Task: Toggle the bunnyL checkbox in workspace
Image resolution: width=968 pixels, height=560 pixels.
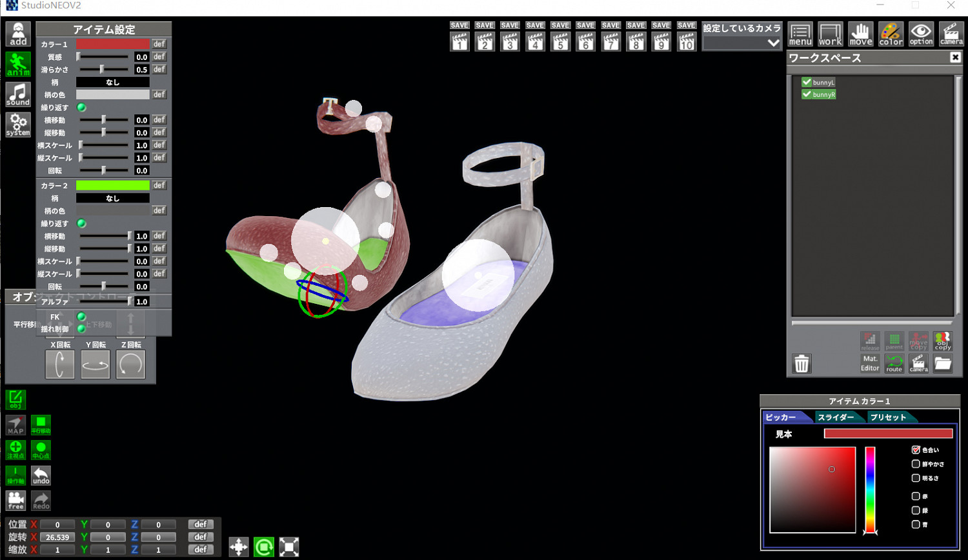Action: click(807, 83)
